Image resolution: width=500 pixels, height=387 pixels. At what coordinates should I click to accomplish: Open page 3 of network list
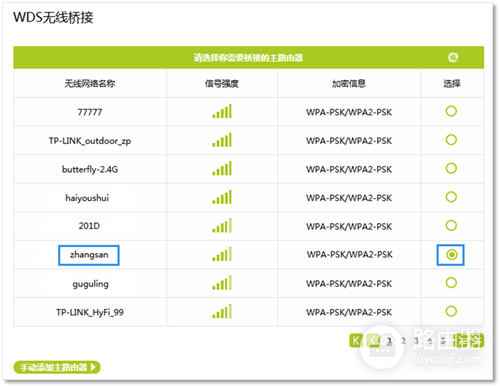pyautogui.click(x=416, y=341)
